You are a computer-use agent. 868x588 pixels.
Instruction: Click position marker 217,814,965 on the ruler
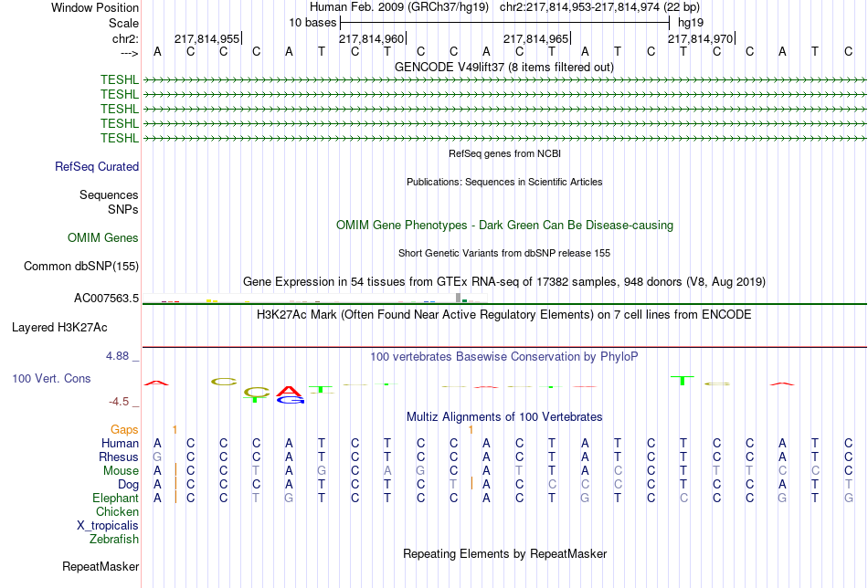[x=536, y=38]
